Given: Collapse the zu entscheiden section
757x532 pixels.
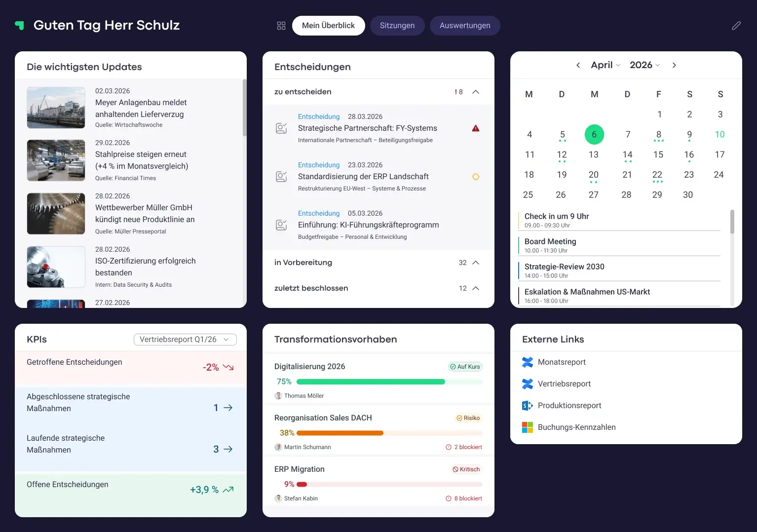Looking at the screenshot, I should pos(476,92).
